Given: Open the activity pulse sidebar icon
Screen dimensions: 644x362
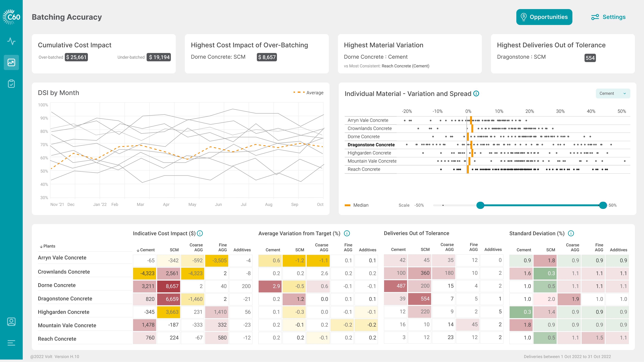Looking at the screenshot, I should point(11,41).
